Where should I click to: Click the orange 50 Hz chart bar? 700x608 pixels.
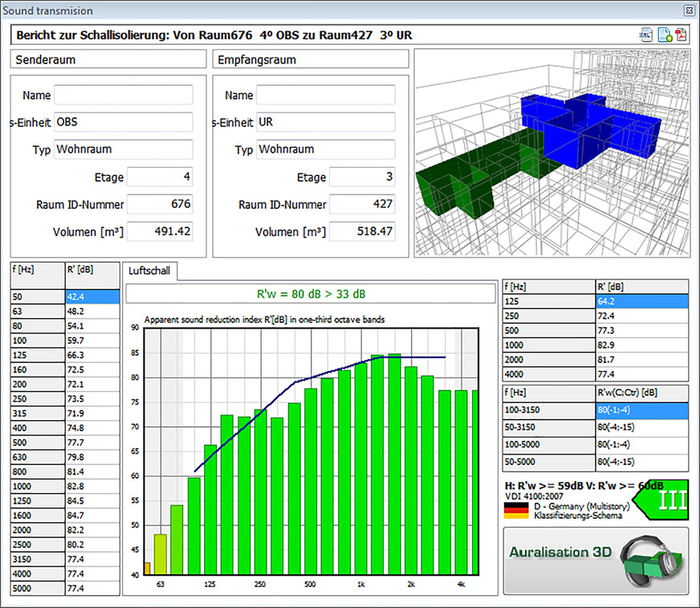point(147,568)
